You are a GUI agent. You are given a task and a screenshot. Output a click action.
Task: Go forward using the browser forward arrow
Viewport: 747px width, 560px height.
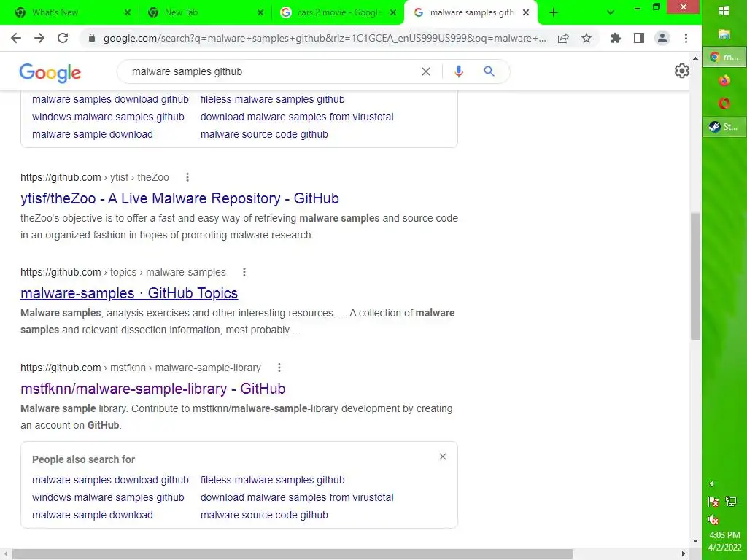pyautogui.click(x=39, y=38)
